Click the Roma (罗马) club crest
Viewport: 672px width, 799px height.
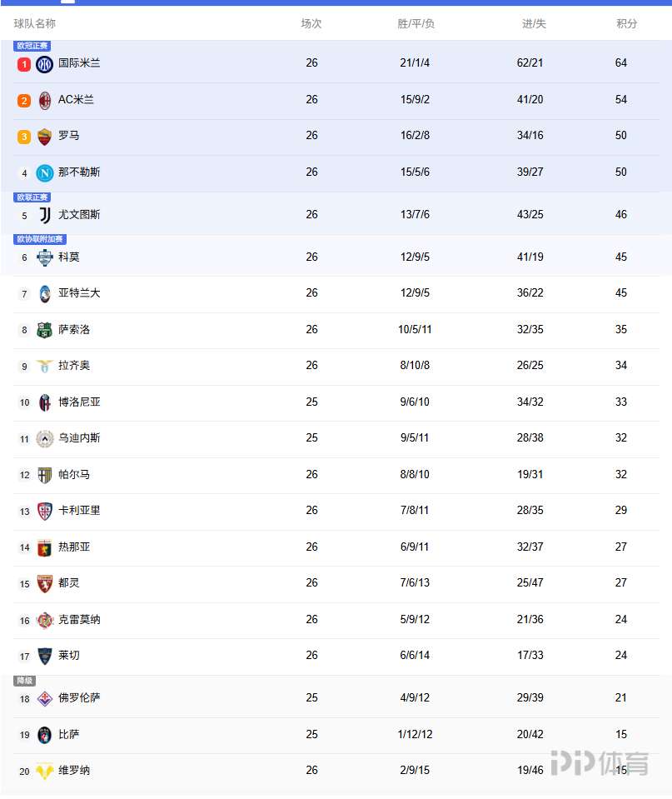[x=45, y=137]
